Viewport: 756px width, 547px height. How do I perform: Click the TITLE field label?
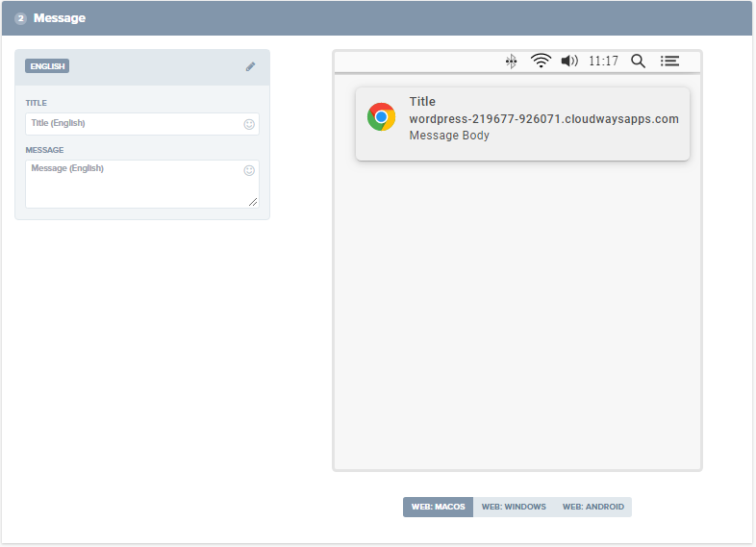pos(37,103)
